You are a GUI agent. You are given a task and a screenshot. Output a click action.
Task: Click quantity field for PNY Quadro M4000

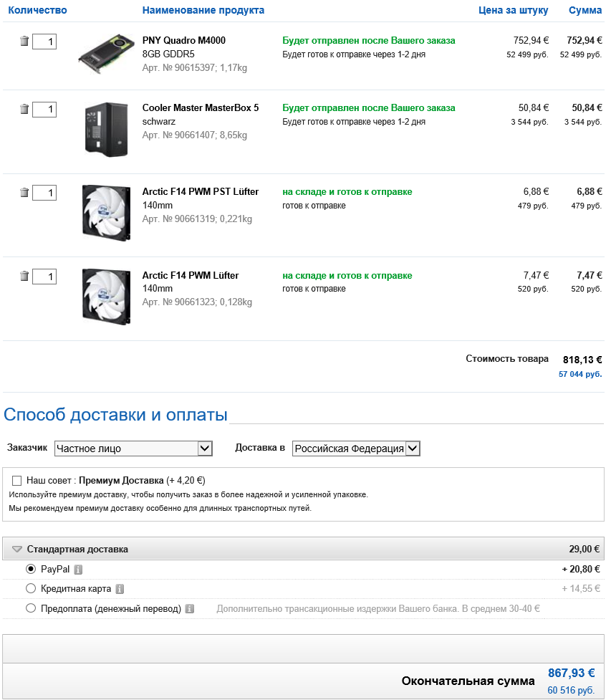44,42
